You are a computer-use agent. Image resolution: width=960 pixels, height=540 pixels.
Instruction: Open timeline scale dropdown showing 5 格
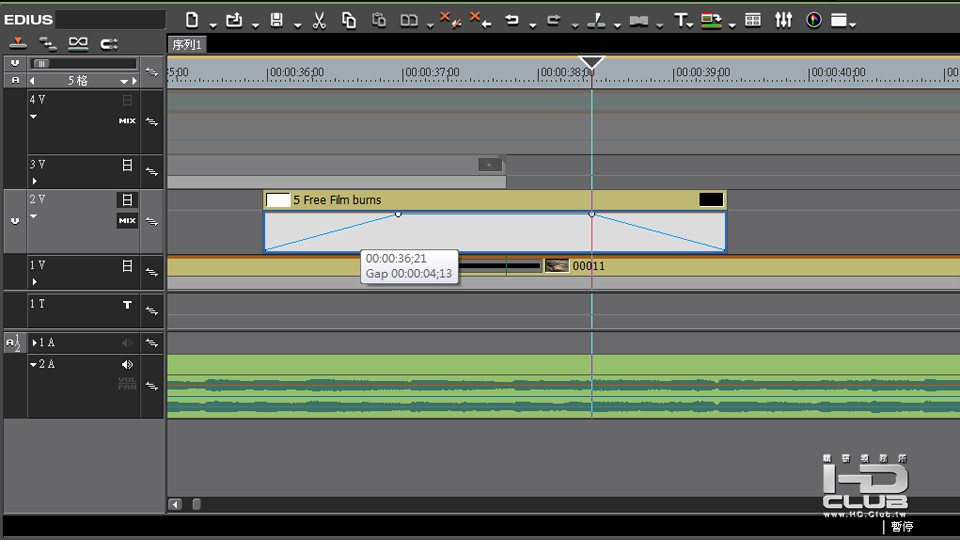(x=124, y=81)
